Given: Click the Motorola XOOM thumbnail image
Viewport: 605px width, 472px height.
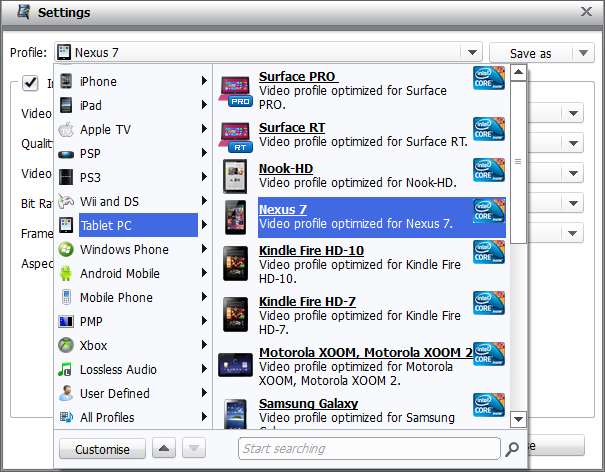Looking at the screenshot, I should pos(236,365).
